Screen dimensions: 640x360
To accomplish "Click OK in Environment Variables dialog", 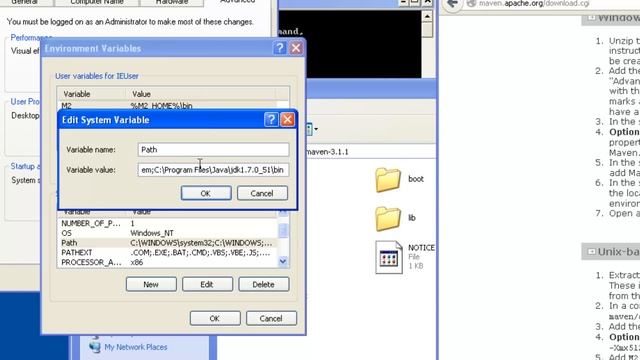I will coord(215,318).
